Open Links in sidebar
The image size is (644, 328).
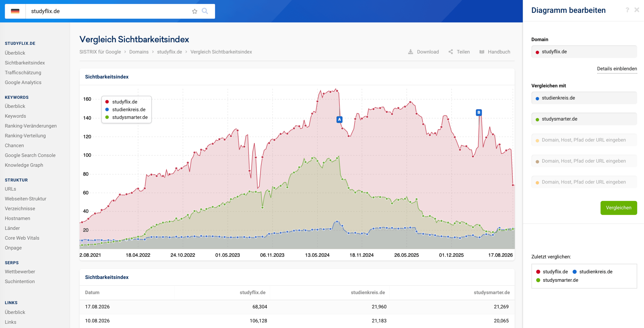[x=11, y=322]
